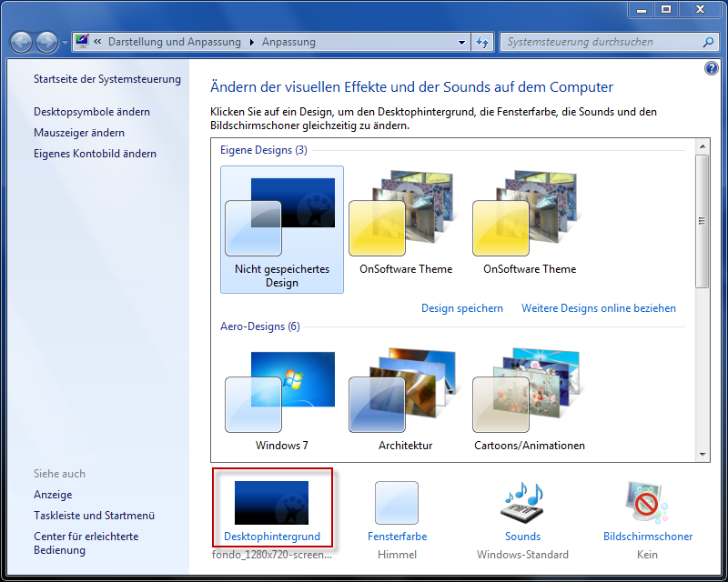Click the blue help question mark icon
Screen dimensions: 728x582
tap(711, 69)
